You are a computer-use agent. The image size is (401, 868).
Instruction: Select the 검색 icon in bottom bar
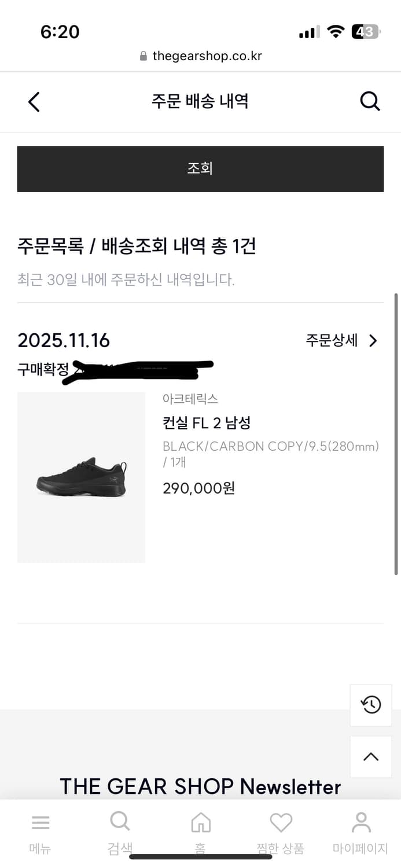120,822
